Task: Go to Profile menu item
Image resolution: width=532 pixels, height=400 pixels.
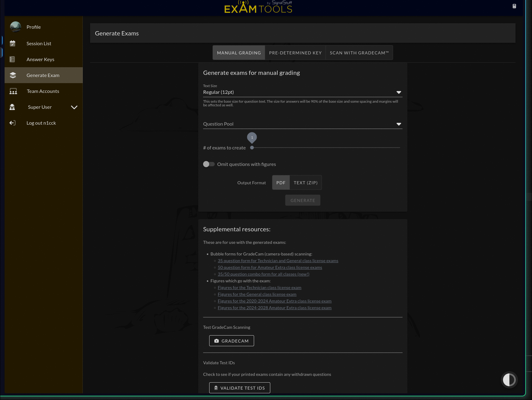Action: (44, 27)
